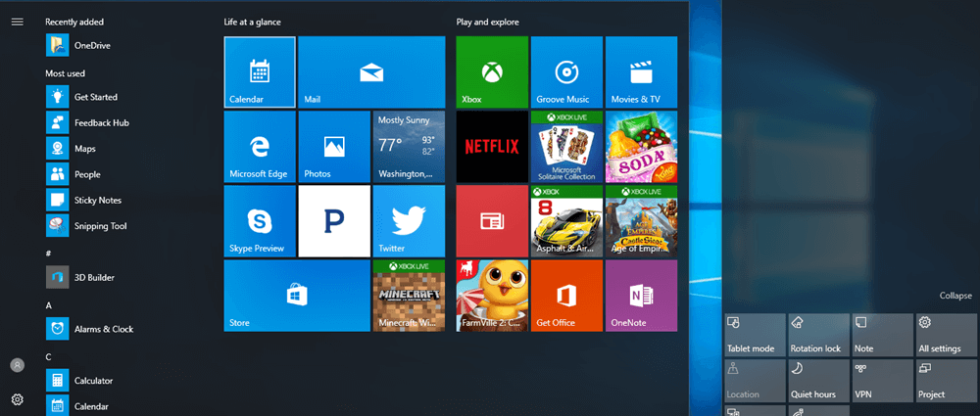Screen dimensions: 980x416
Task: Open the Note quick action
Action: pos(883,335)
